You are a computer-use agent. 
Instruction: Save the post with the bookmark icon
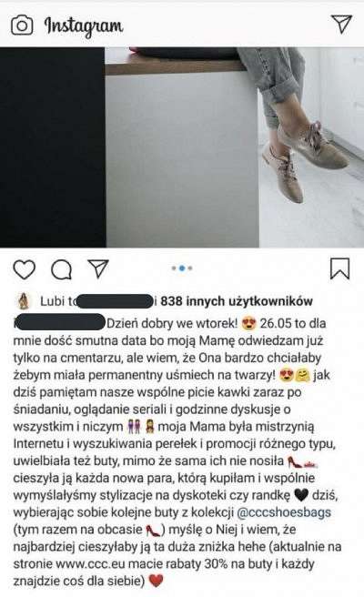339,268
